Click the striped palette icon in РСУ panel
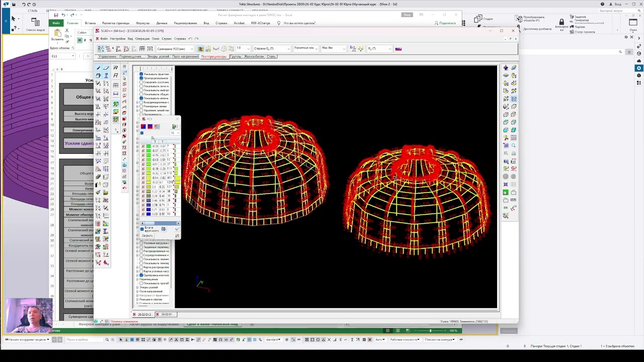This screenshot has height=362, width=644. 157,126
